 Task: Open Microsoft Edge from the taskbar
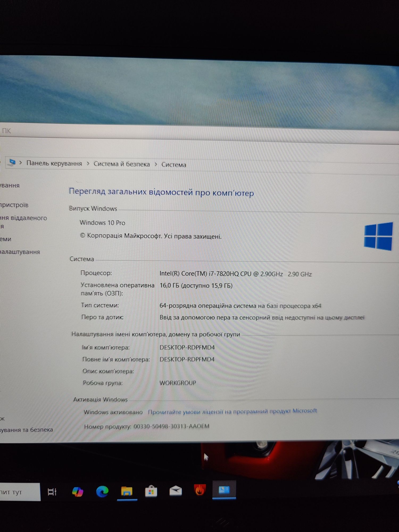click(x=102, y=491)
